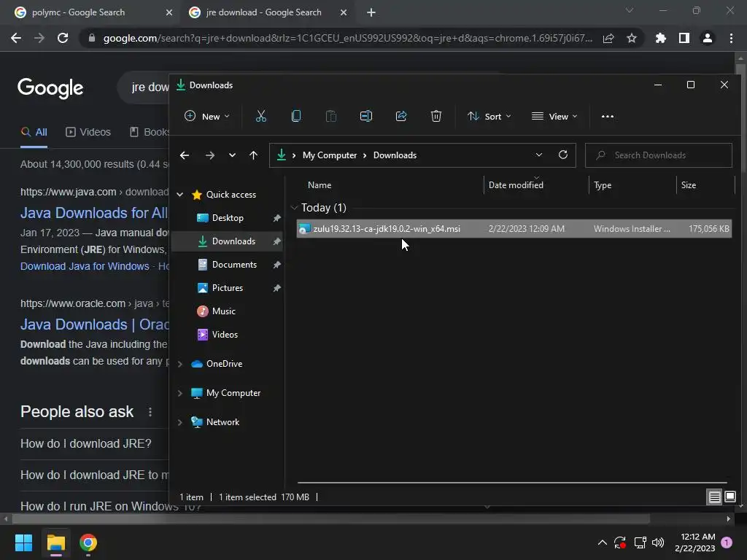This screenshot has width=747, height=560.
Task: Select the Videos search tab
Action: 88,132
